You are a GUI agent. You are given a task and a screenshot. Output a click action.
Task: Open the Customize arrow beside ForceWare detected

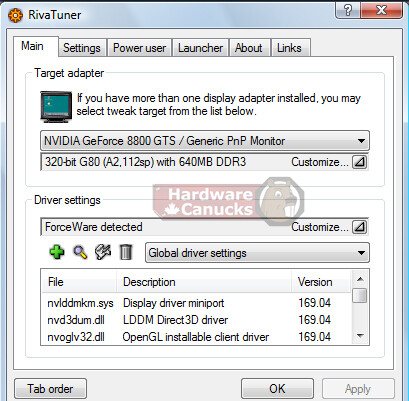click(x=360, y=227)
